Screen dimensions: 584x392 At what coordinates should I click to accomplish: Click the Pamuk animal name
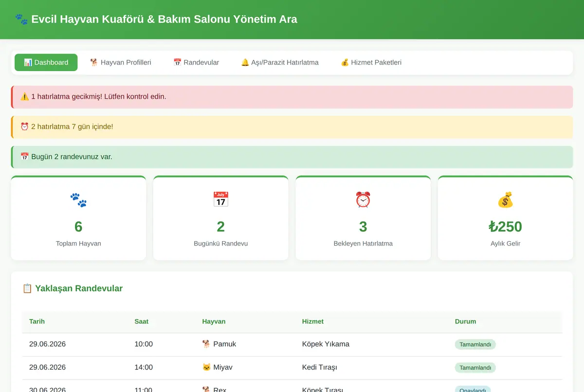pos(224,344)
